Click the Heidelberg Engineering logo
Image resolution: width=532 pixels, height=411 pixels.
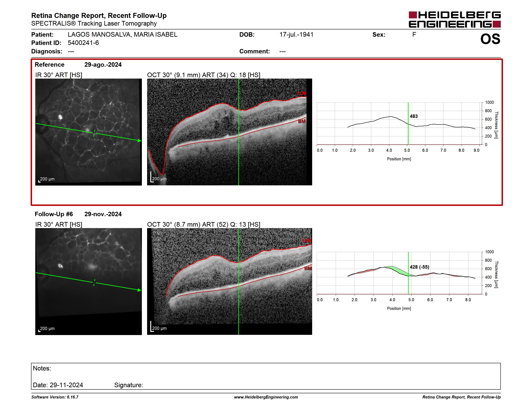click(x=455, y=20)
